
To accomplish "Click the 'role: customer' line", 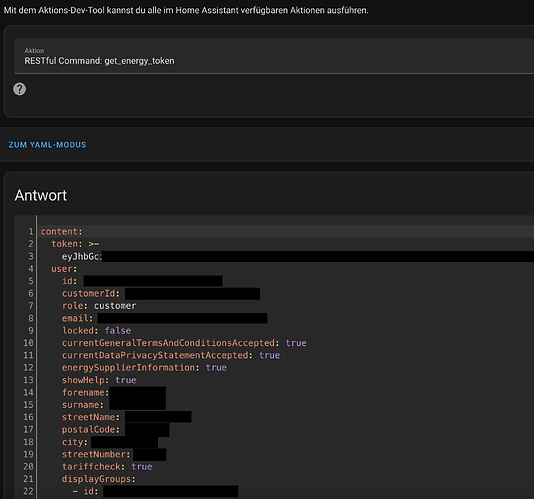I will pyautogui.click(x=99, y=306).
